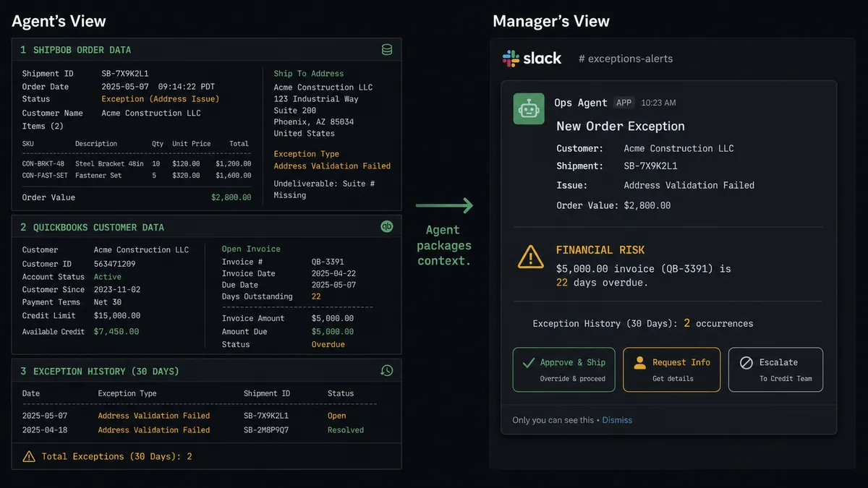
Task: Click the Shipment ID value SB-7X9K2L1 in ShipBob panel
Action: click(x=125, y=74)
